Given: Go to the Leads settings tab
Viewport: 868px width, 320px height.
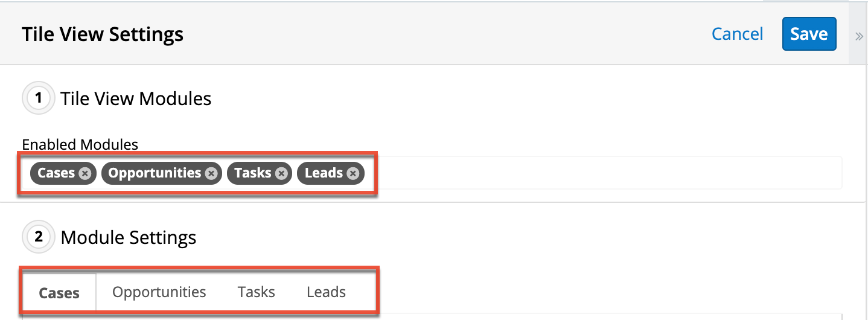Looking at the screenshot, I should click(x=326, y=292).
